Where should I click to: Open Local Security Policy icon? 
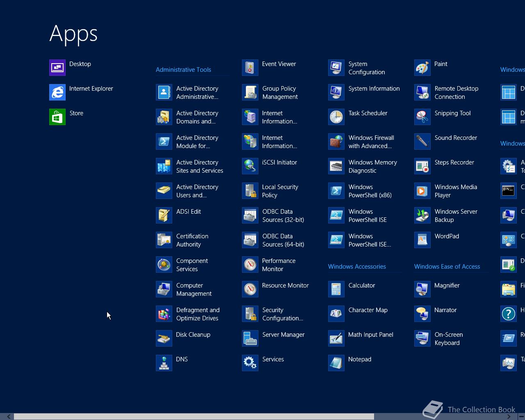[250, 191]
